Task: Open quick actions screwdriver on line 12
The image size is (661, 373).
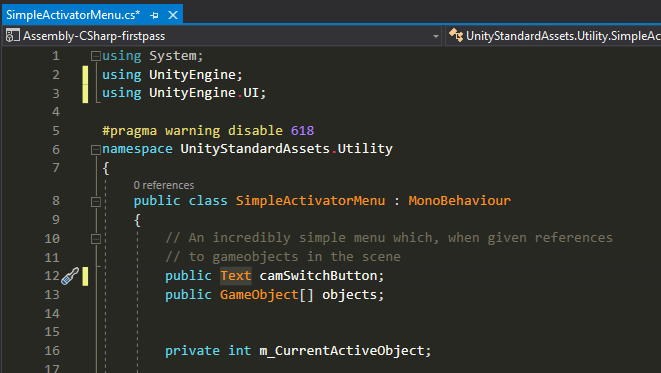Action: click(x=70, y=276)
